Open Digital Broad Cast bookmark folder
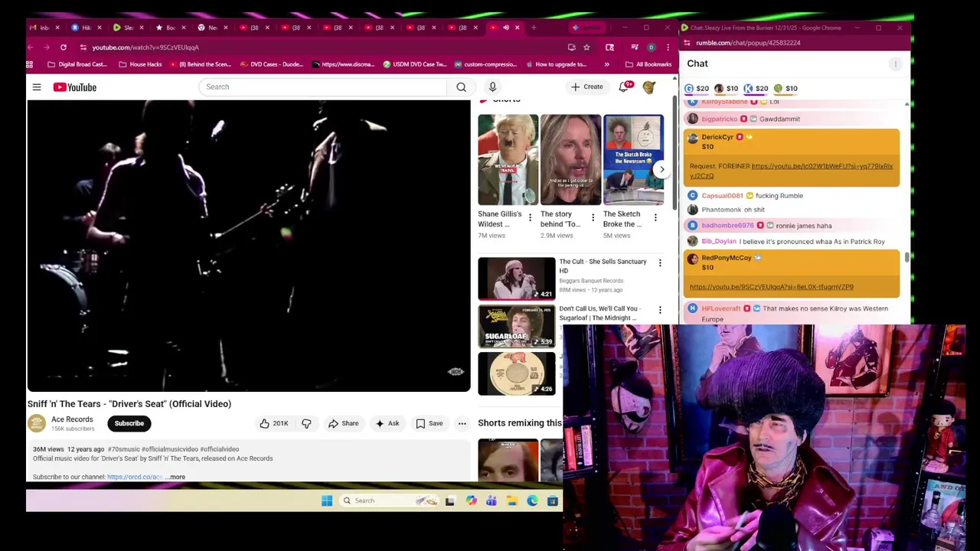 coord(77,64)
